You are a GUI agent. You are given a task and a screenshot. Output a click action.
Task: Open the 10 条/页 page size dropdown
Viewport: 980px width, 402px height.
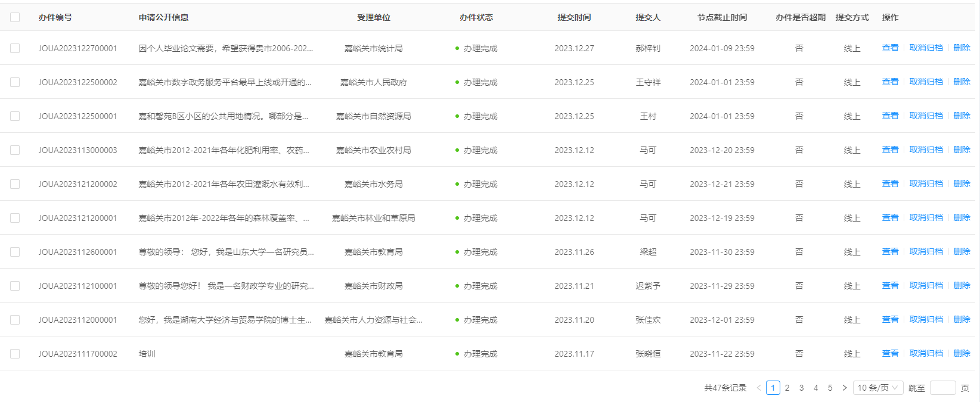(877, 388)
